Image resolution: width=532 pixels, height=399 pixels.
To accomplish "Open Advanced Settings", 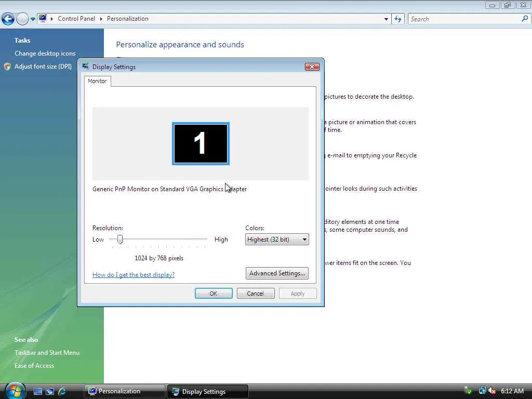I will point(277,273).
